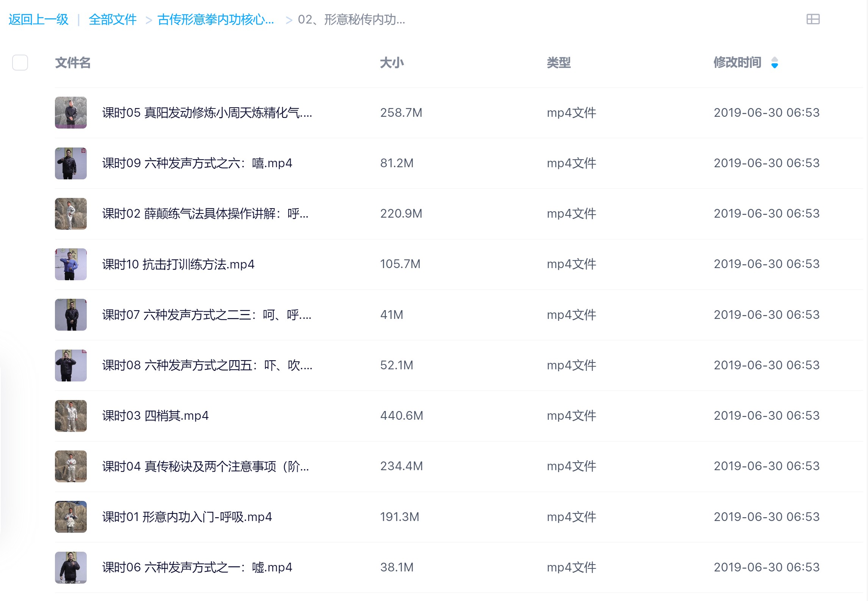Sort by 类型 column header
Image resolution: width=868 pixels, height=601 pixels.
pyautogui.click(x=558, y=63)
